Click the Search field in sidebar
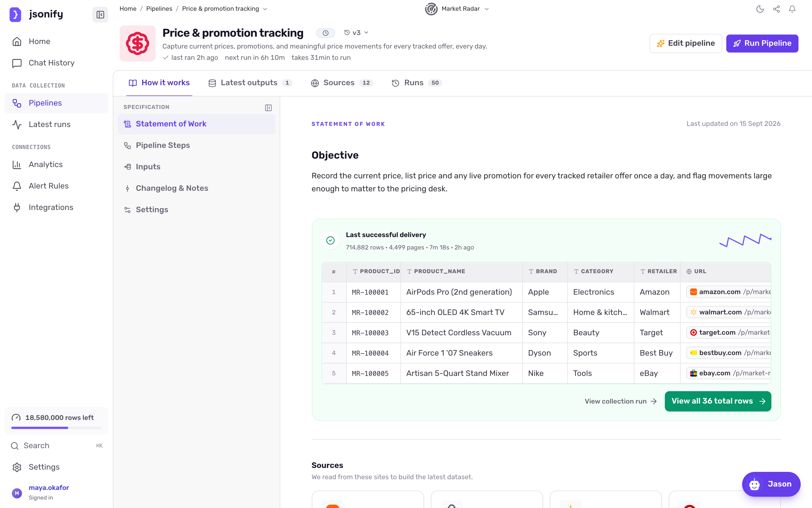This screenshot has width=812, height=508. 56,446
